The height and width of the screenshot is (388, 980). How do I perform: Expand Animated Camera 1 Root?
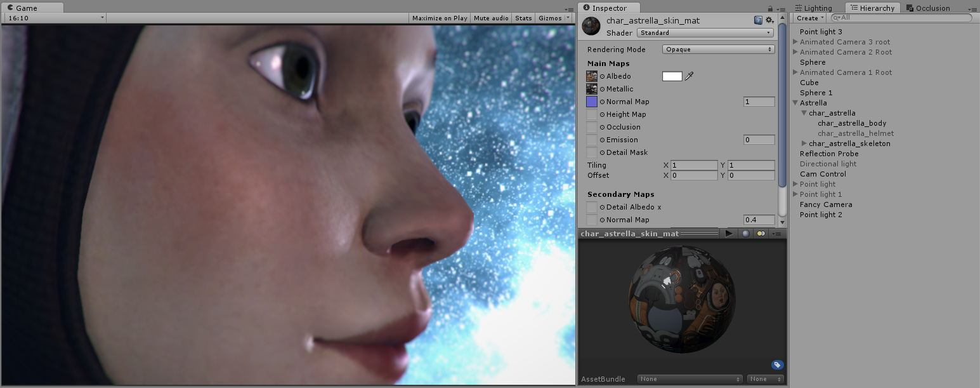click(795, 72)
